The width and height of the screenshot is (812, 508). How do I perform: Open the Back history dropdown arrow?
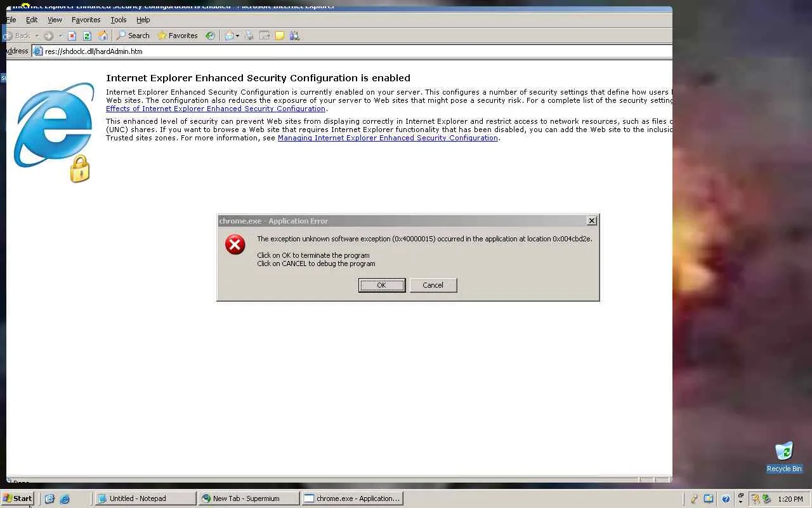point(37,36)
